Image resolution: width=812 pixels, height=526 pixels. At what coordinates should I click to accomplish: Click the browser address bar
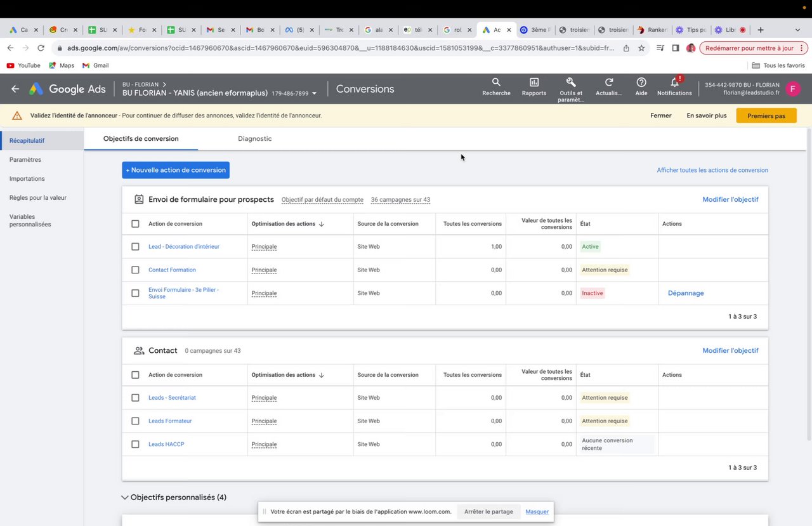pos(340,48)
